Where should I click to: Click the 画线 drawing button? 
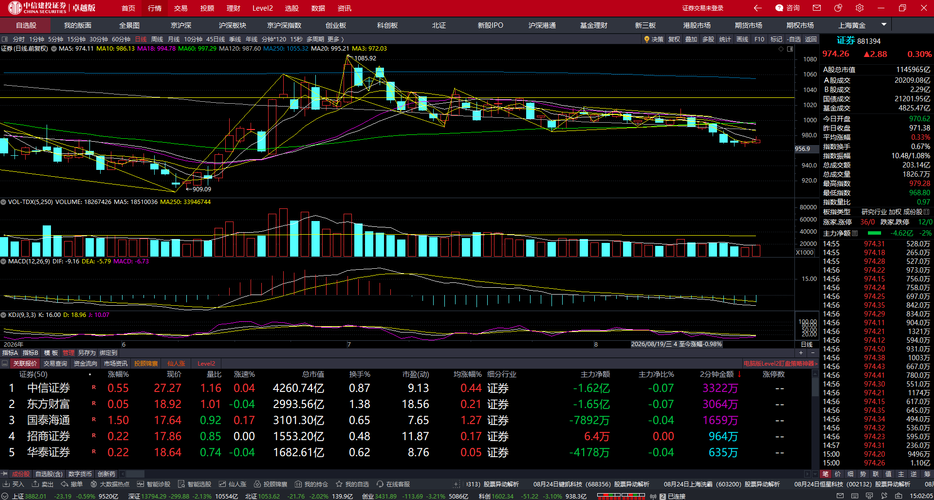click(742, 39)
